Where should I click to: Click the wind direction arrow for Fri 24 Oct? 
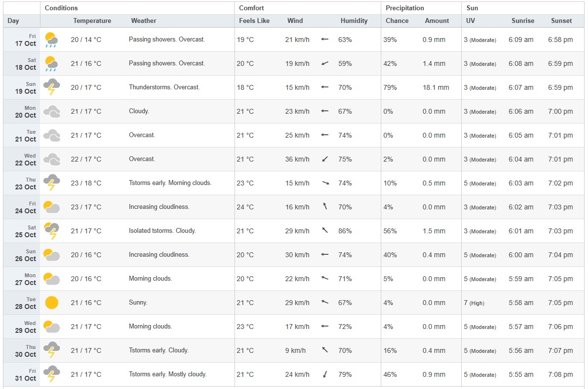click(325, 207)
